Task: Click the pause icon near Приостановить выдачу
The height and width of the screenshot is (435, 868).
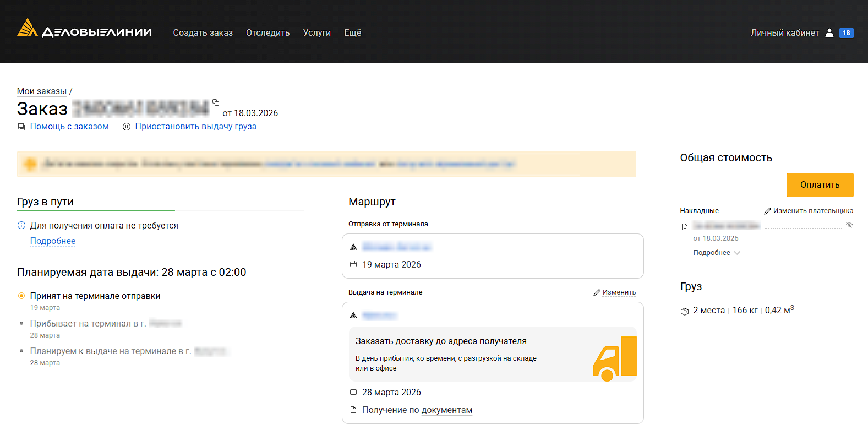Action: (x=127, y=127)
